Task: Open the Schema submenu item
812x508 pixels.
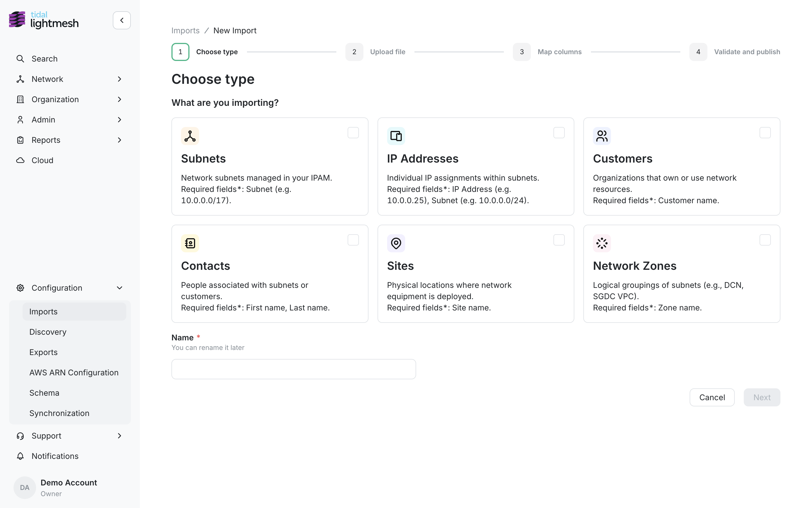Action: pos(74,393)
